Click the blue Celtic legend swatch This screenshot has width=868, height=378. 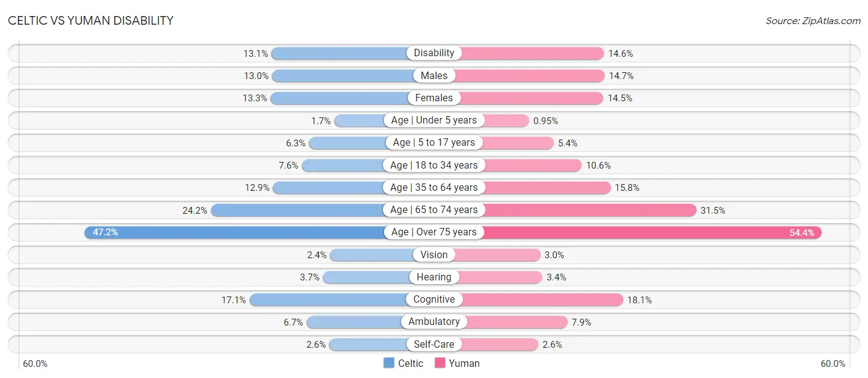point(388,363)
